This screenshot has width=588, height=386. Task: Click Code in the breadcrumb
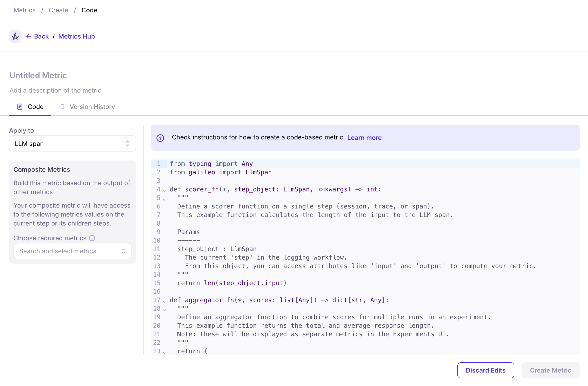(x=90, y=10)
